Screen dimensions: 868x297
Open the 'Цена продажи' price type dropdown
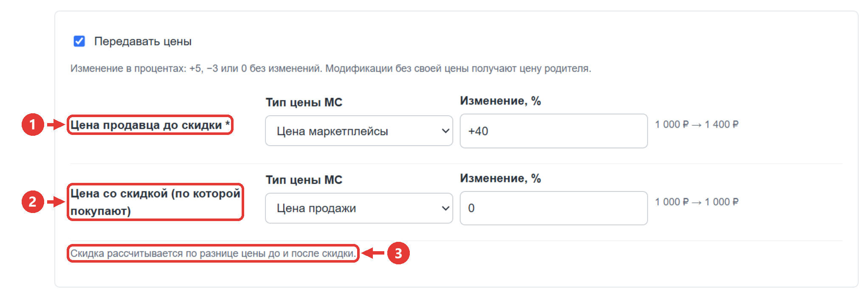pyautogui.click(x=359, y=208)
